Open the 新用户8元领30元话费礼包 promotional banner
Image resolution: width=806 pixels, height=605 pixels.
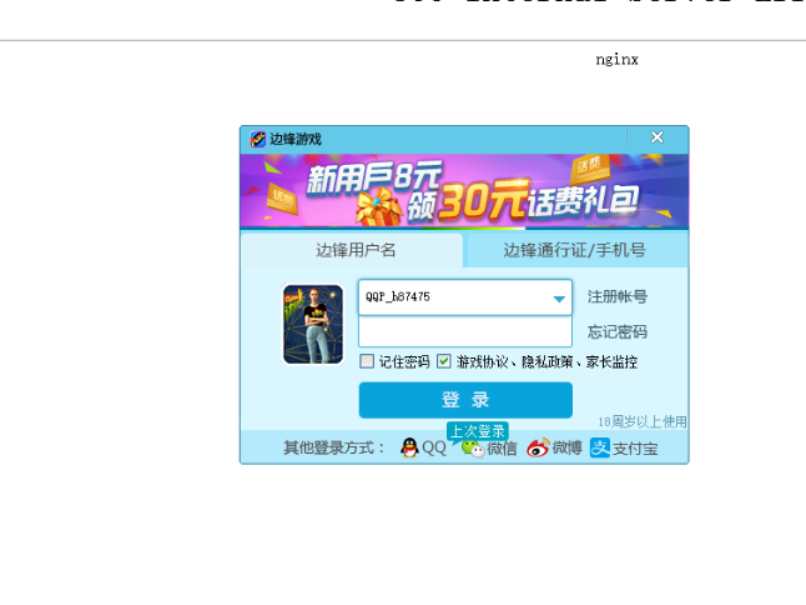click(x=464, y=191)
